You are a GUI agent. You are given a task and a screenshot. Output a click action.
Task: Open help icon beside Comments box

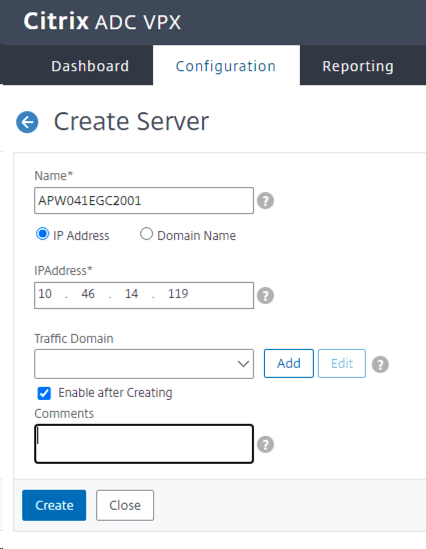point(265,444)
